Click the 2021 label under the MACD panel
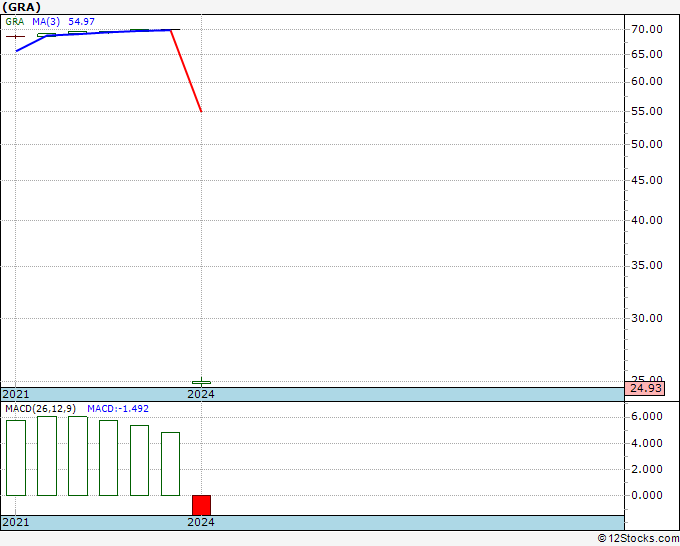The image size is (680, 546). (x=16, y=522)
